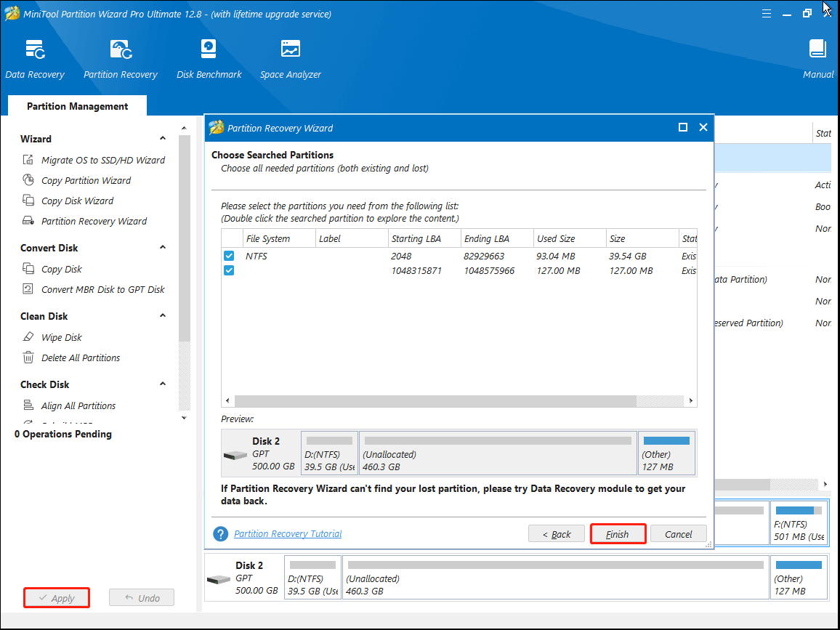Click the Apply button
Viewport: 840px width, 630px height.
[x=56, y=598]
